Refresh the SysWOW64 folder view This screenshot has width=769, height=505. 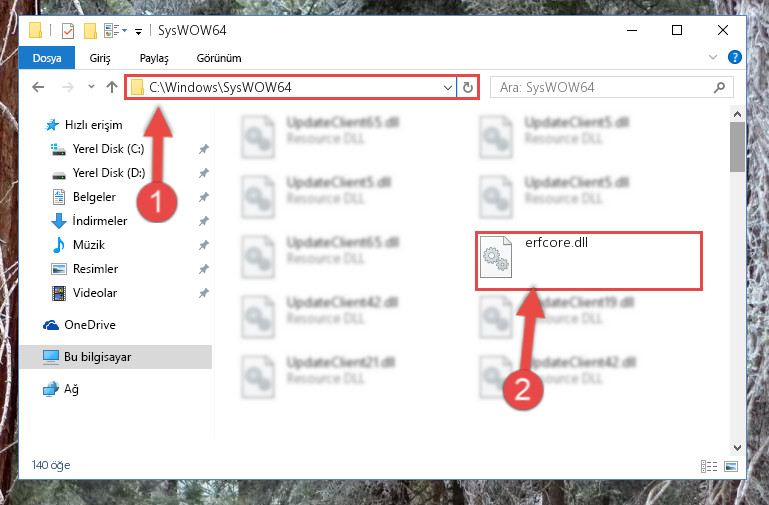[x=468, y=87]
